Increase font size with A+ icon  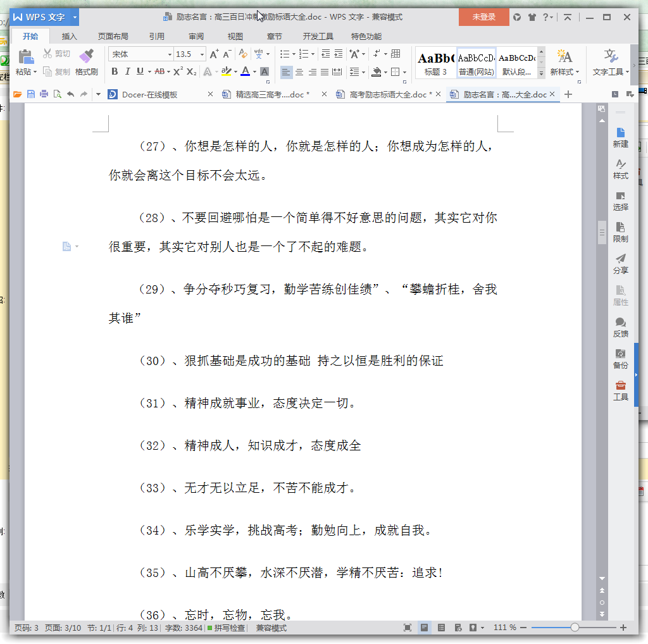point(214,54)
